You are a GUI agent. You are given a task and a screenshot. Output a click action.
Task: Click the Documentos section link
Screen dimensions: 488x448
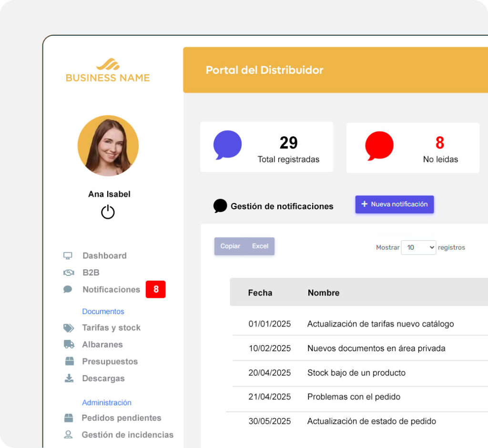click(x=103, y=311)
